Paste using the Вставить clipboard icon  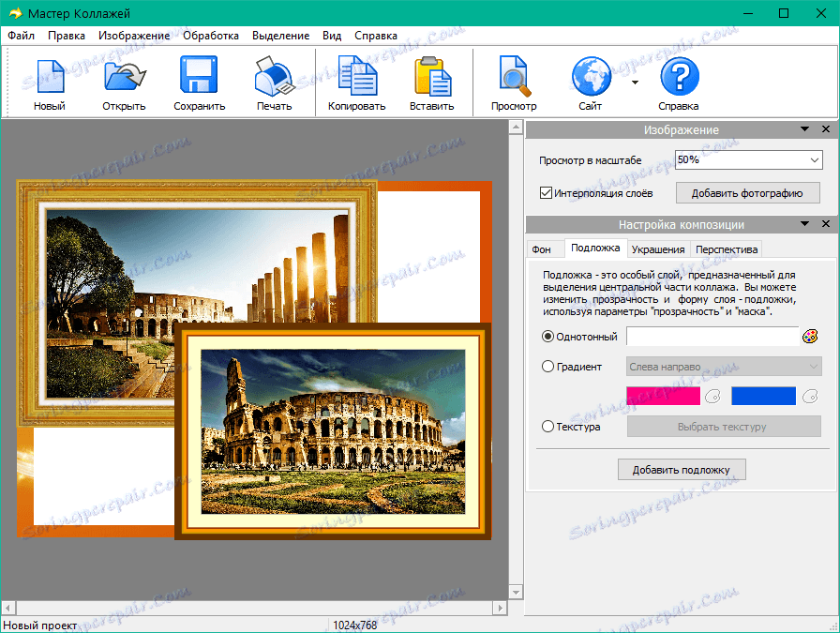coord(432,77)
